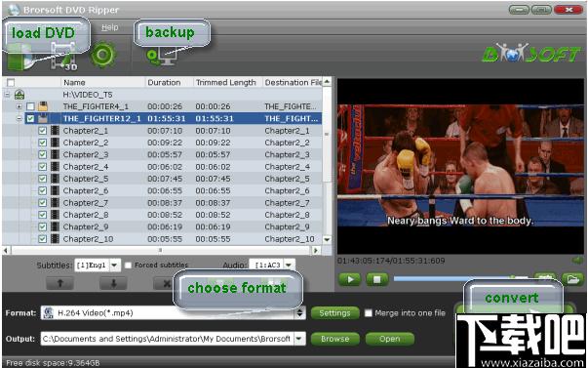Image resolution: width=588 pixels, height=368 pixels.
Task: Click the Output path text field
Action: (x=168, y=339)
